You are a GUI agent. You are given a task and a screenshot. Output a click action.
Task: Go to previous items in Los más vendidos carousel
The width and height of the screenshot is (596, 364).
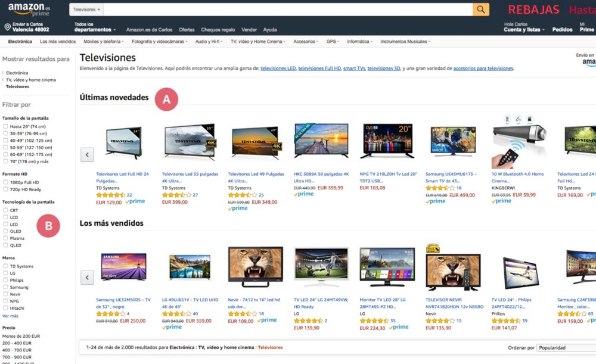point(87,278)
